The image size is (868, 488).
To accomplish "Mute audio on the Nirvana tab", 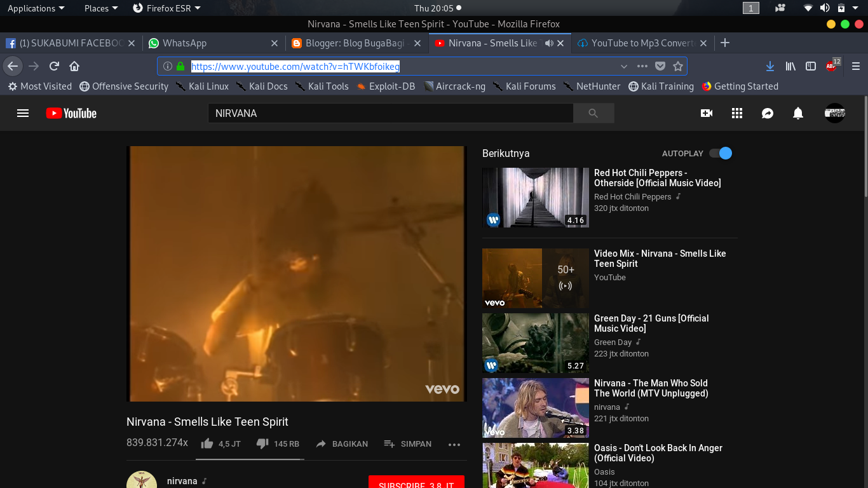I will coord(550,43).
